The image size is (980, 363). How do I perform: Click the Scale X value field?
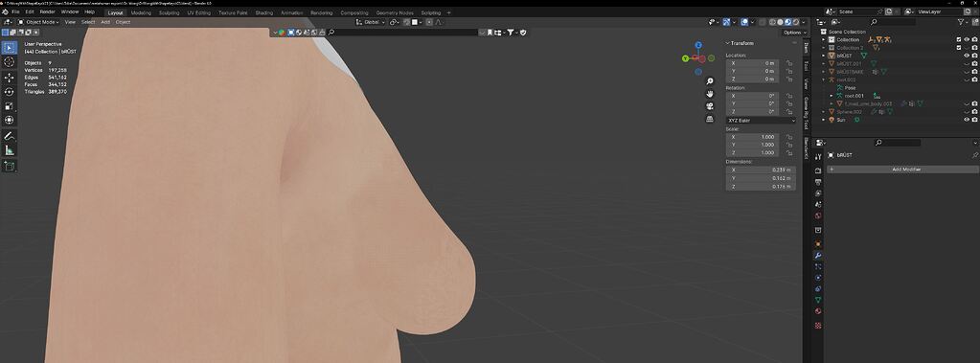point(753,136)
